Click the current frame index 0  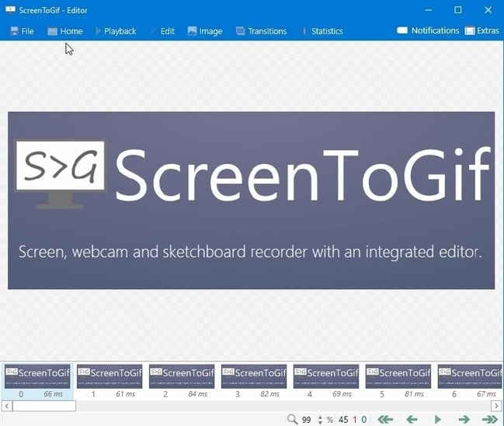[364, 420]
